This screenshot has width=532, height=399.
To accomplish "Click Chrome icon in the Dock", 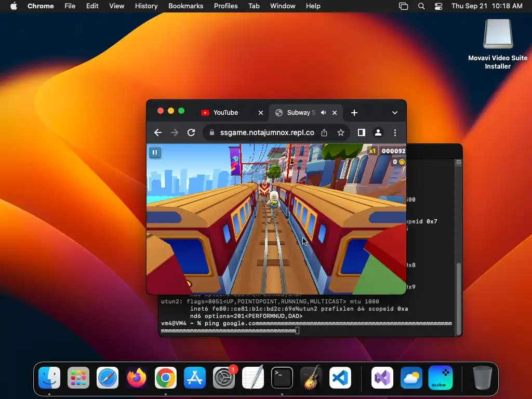I will (x=166, y=378).
